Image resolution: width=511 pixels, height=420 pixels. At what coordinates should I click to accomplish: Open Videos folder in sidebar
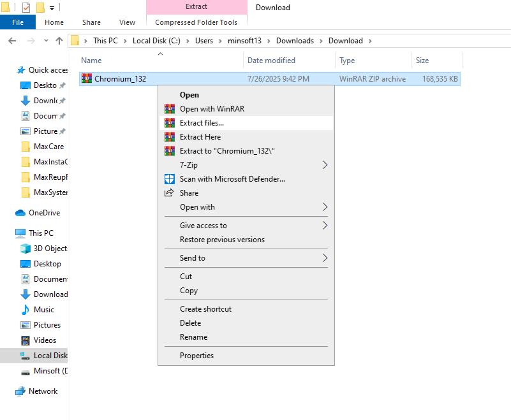click(x=39, y=340)
